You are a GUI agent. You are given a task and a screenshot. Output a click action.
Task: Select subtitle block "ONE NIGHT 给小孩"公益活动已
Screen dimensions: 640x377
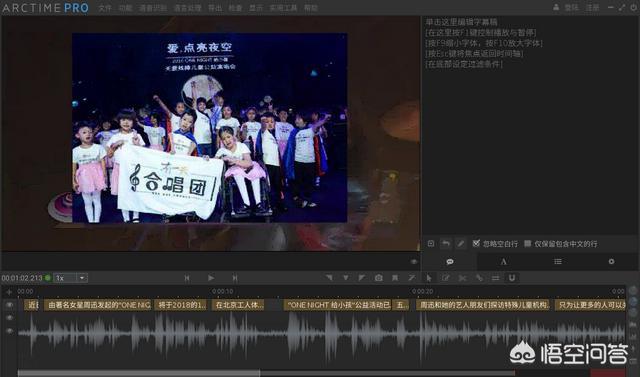[338, 305]
